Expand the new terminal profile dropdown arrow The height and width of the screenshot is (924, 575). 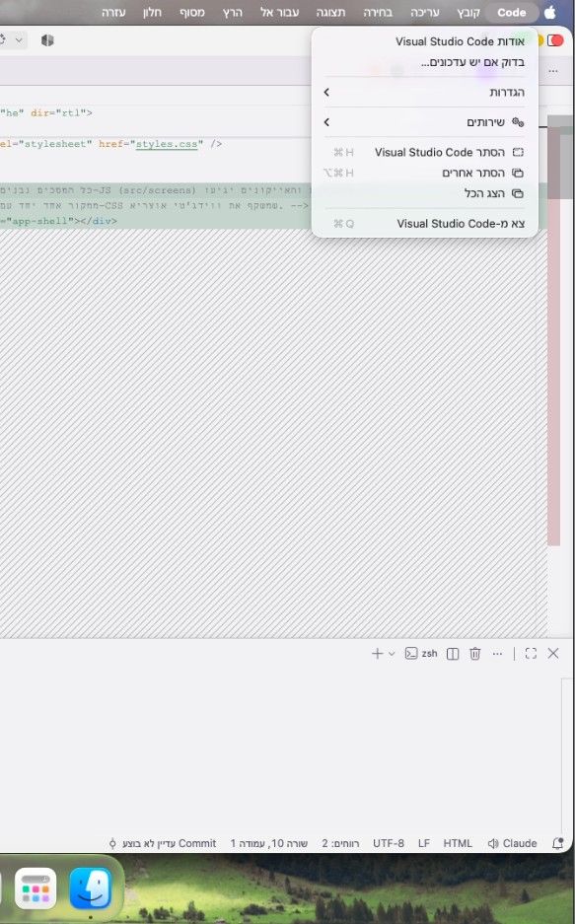392,654
